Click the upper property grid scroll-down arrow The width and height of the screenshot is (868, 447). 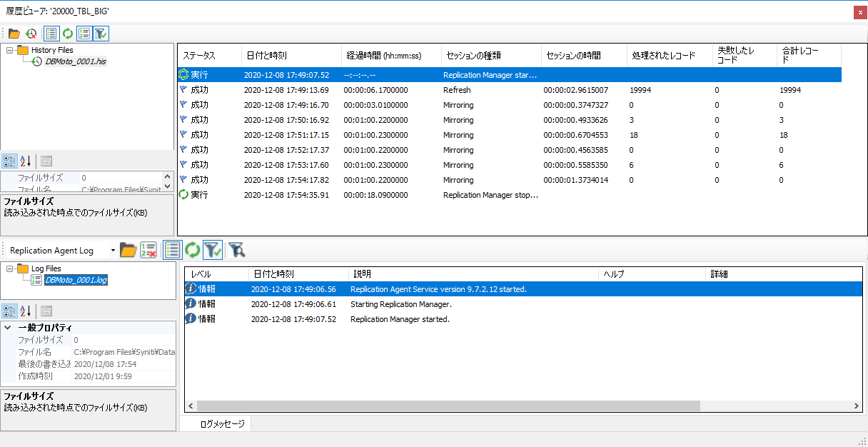pos(168,186)
